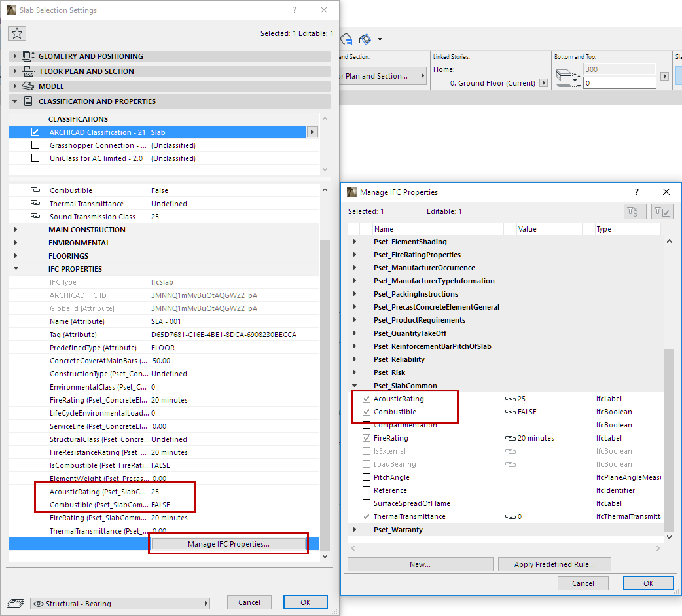Screen dimensions: 682x616
Task: Uncheck FireRating in Pset_SlabCommon
Action: tap(367, 438)
